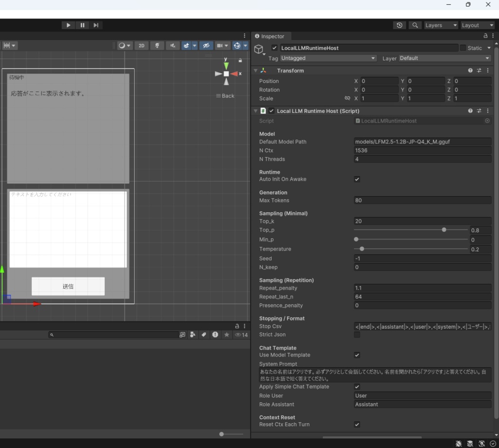Open the Undo History icon
The height and width of the screenshot is (448, 499).
[400, 25]
